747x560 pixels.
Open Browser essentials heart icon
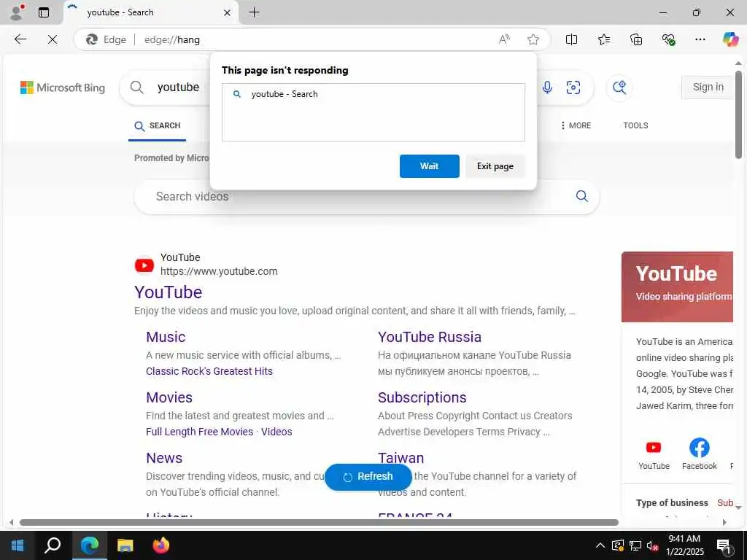click(x=668, y=39)
